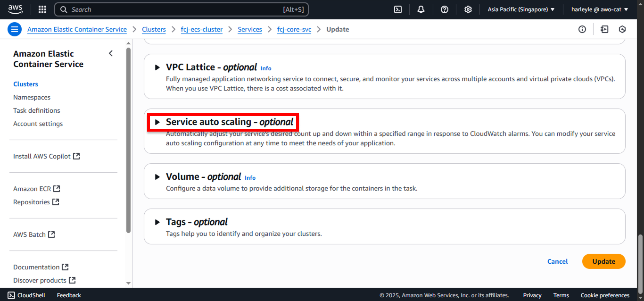Click the Cancel button

558,261
